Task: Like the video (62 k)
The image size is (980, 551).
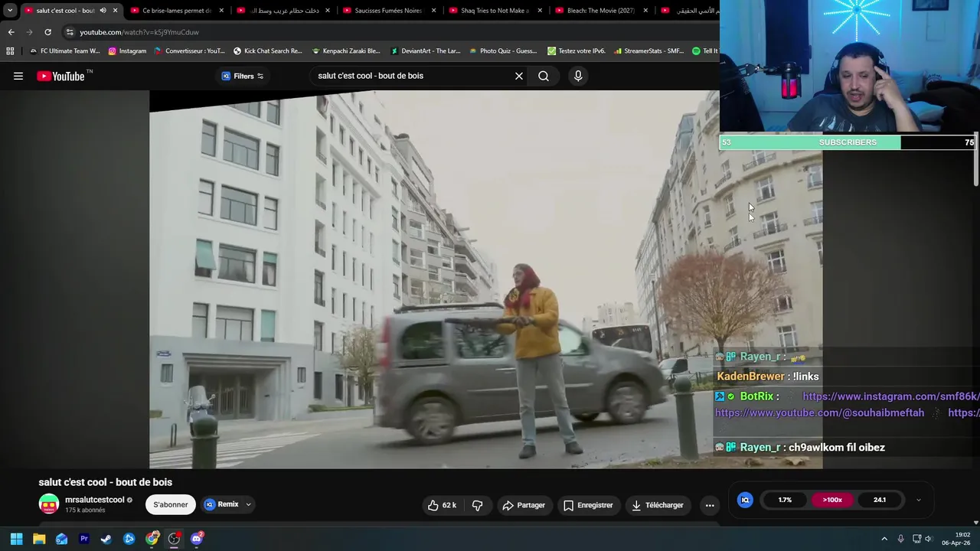Action: point(443,505)
